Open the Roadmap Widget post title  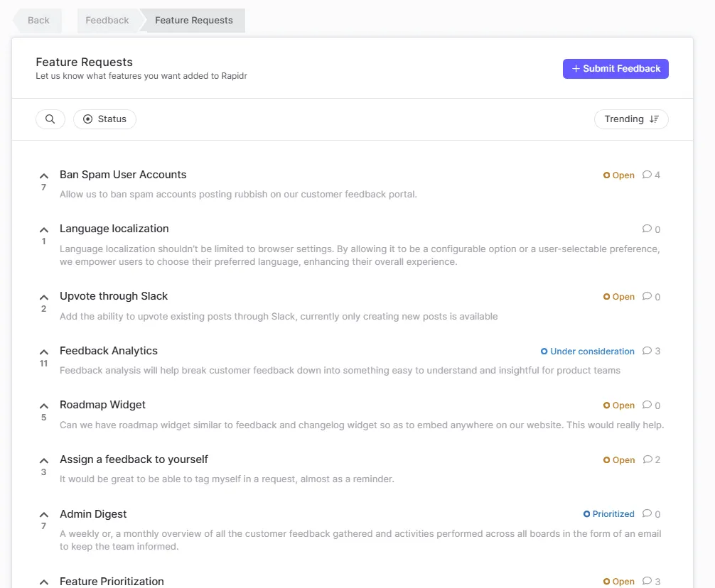[102, 405]
